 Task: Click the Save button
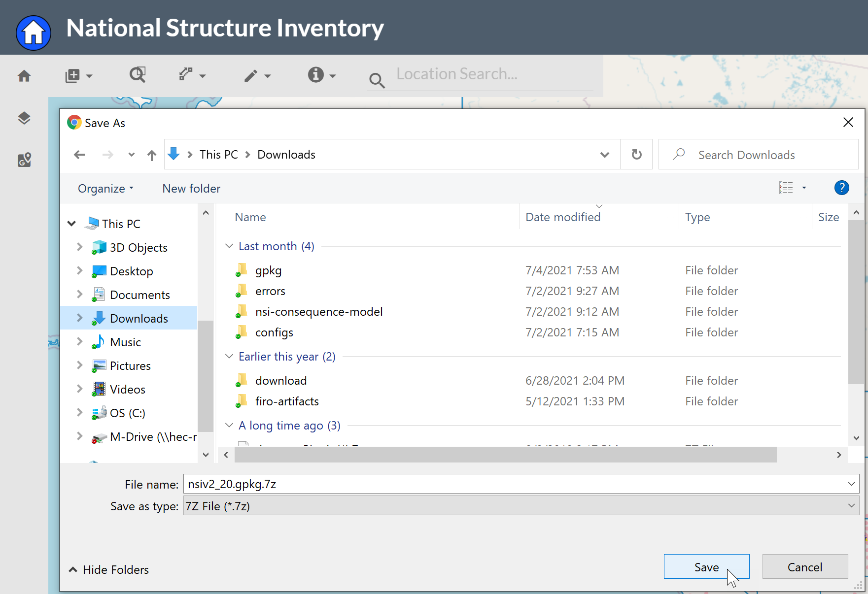706,567
